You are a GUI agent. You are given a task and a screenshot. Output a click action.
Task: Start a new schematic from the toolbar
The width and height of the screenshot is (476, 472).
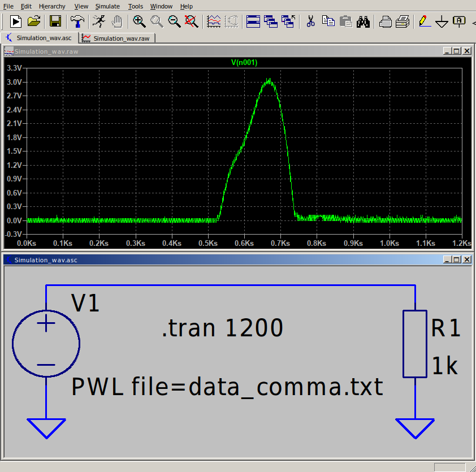point(15,21)
